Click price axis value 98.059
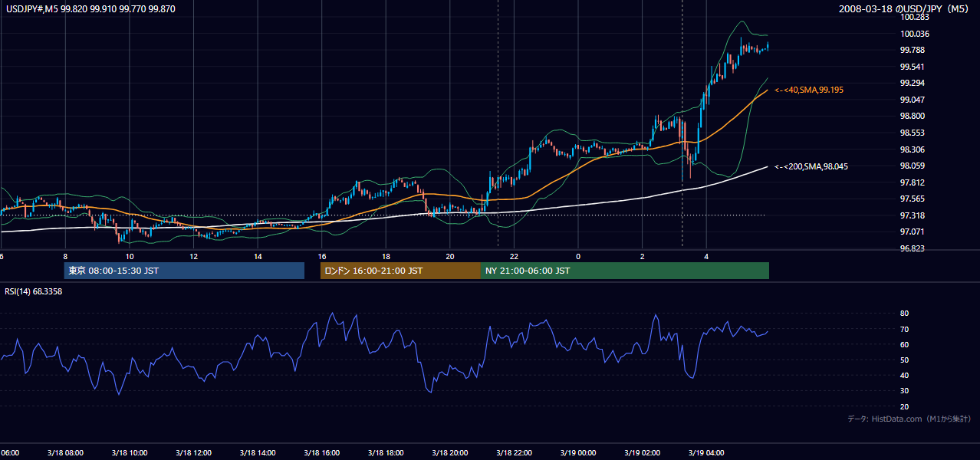This screenshot has width=980, height=460. click(914, 166)
